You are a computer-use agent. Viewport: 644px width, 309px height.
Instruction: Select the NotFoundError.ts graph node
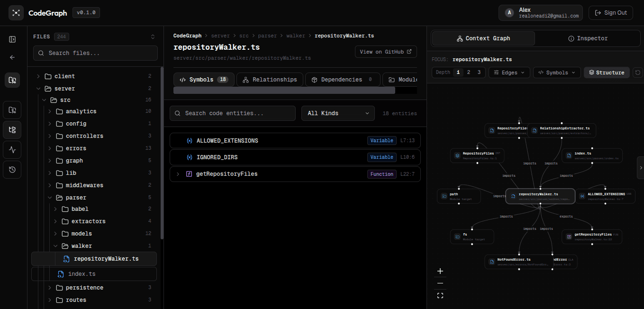[x=518, y=262]
